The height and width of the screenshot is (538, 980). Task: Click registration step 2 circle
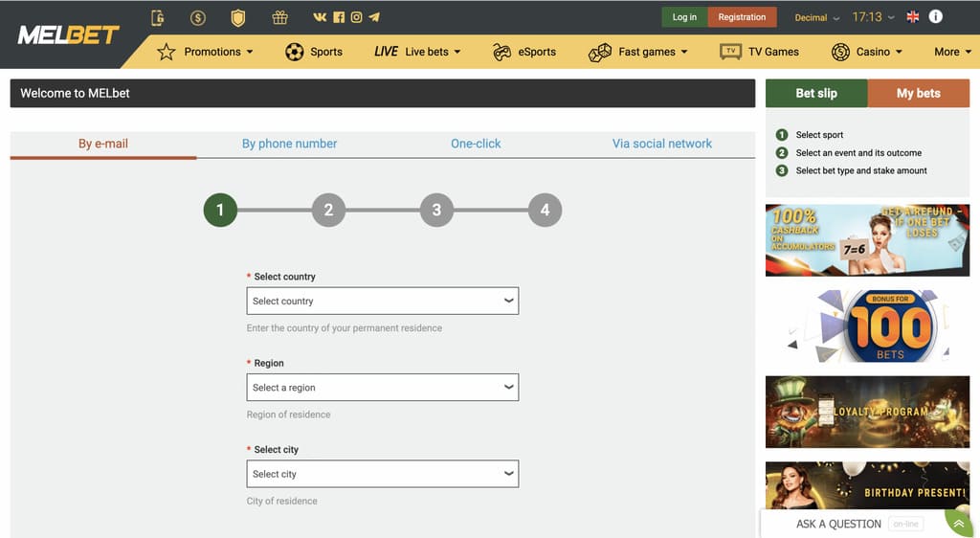[x=329, y=210]
